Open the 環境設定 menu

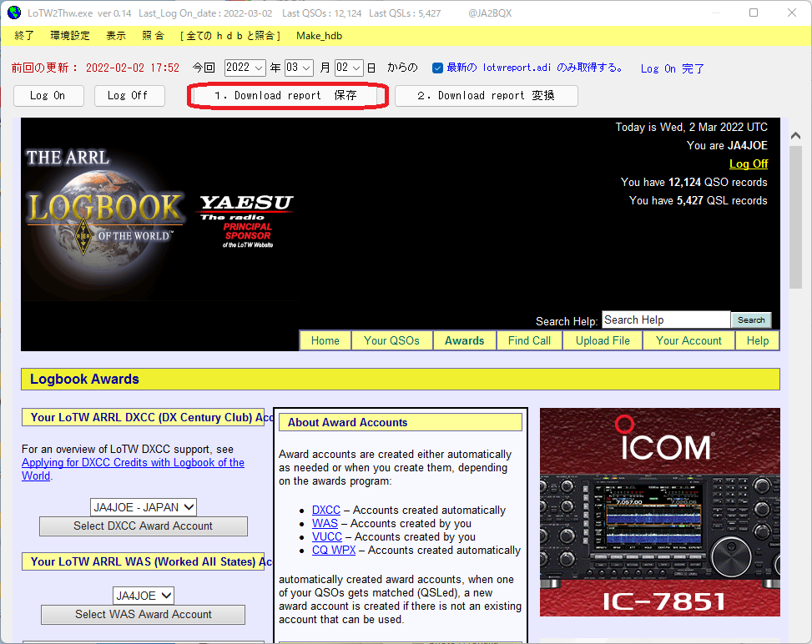coord(70,36)
